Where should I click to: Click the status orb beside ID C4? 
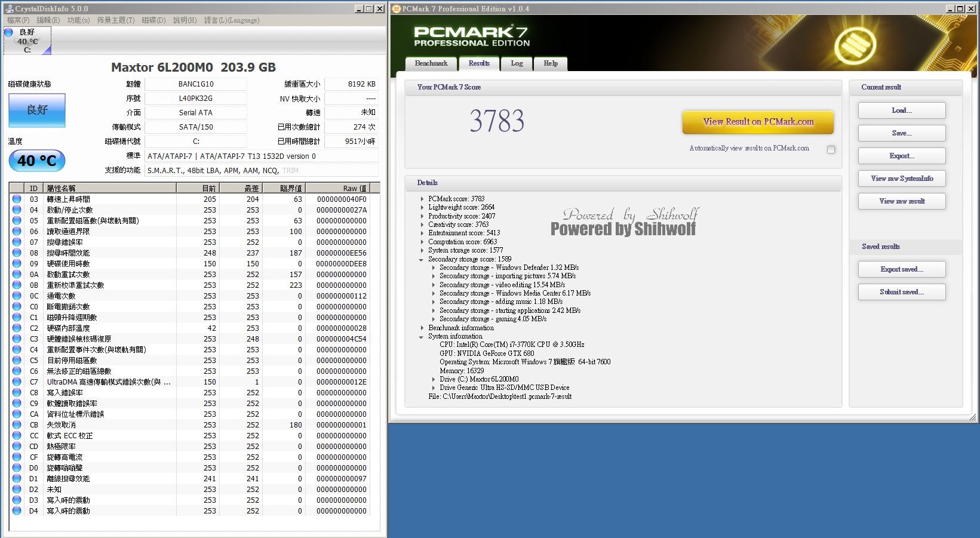pyautogui.click(x=17, y=349)
